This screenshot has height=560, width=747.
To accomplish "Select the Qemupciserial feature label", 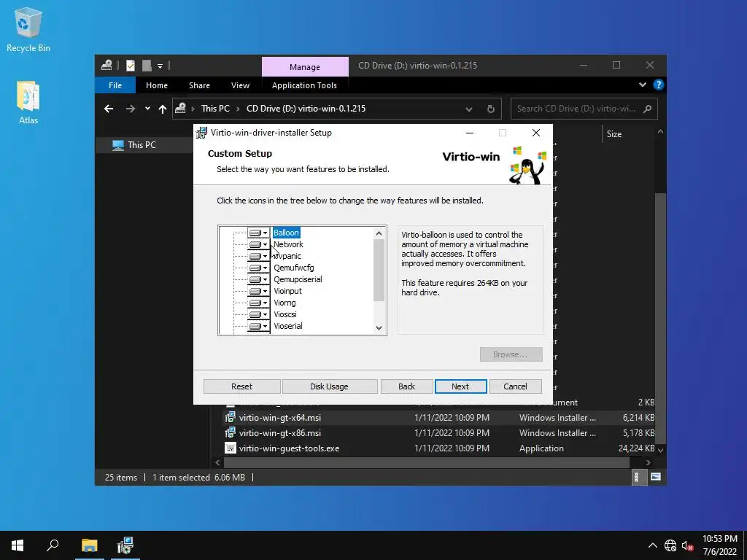I will coord(298,279).
